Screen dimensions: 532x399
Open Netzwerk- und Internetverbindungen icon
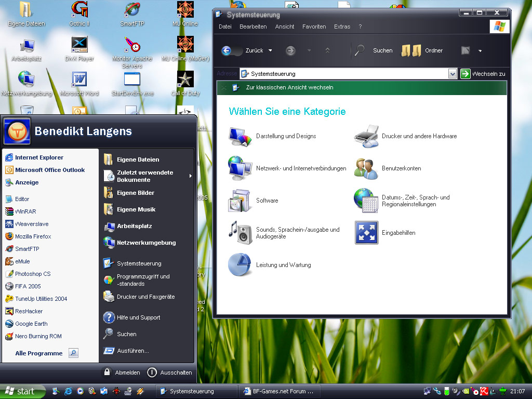(240, 168)
